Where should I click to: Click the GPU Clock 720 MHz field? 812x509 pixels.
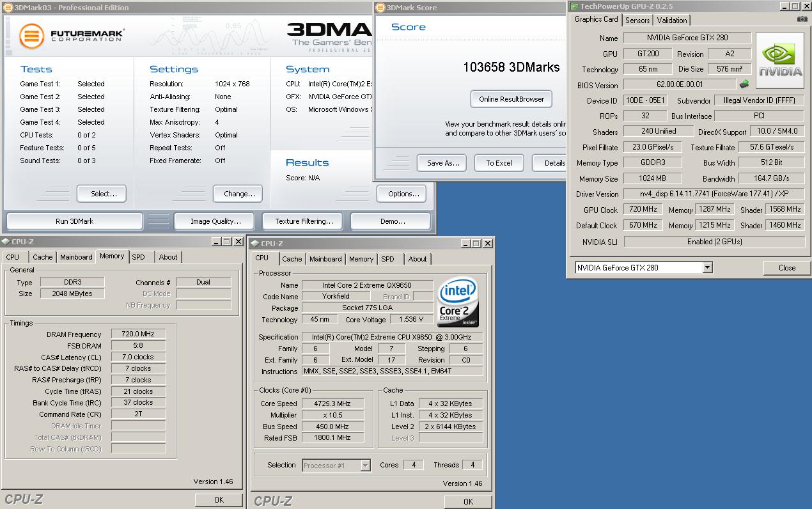644,209
